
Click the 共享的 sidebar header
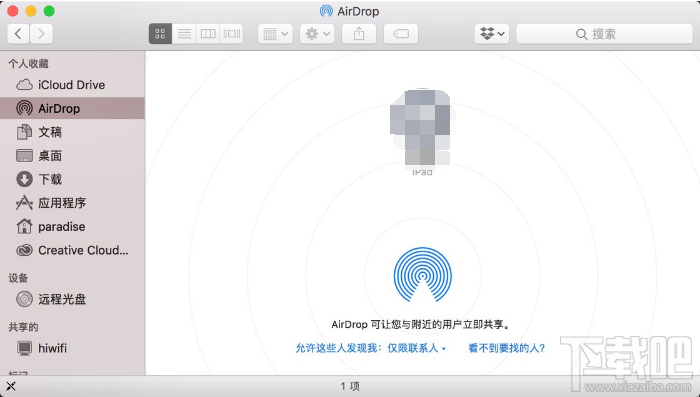(x=23, y=327)
